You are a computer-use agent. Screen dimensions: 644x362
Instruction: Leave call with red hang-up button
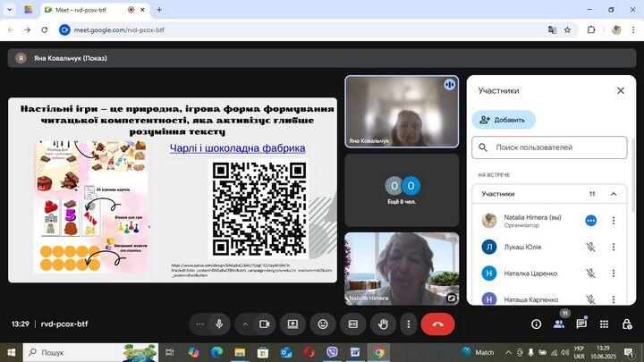437,324
